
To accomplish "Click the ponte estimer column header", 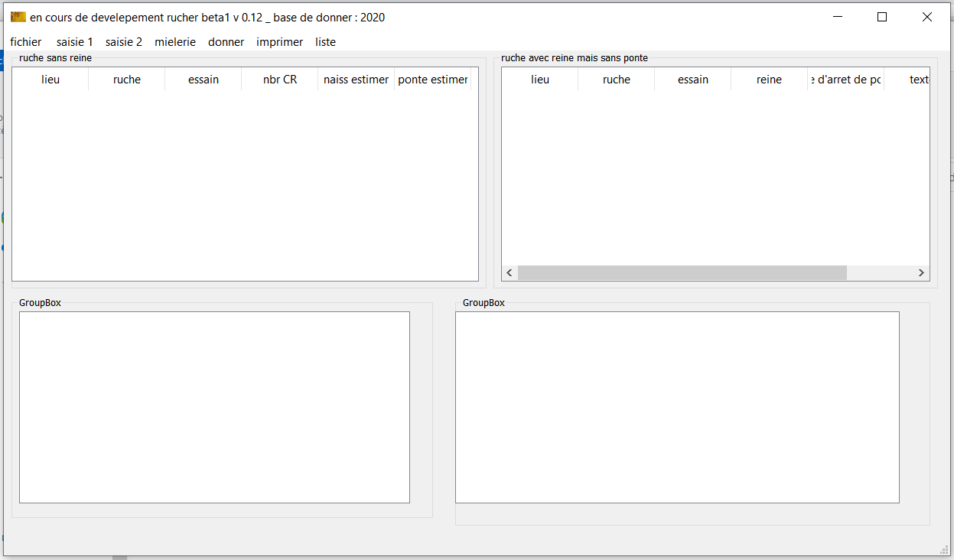I will (433, 80).
